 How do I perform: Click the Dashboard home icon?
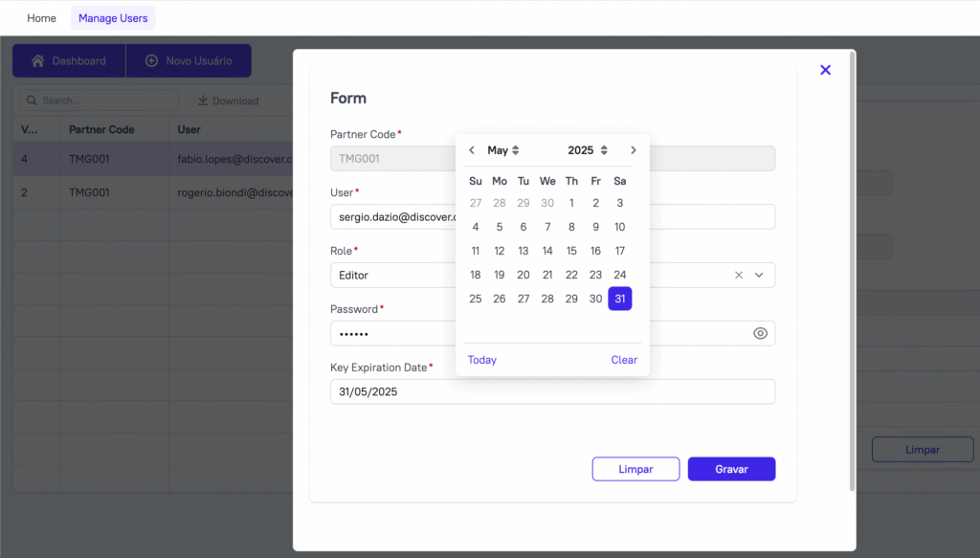38,60
